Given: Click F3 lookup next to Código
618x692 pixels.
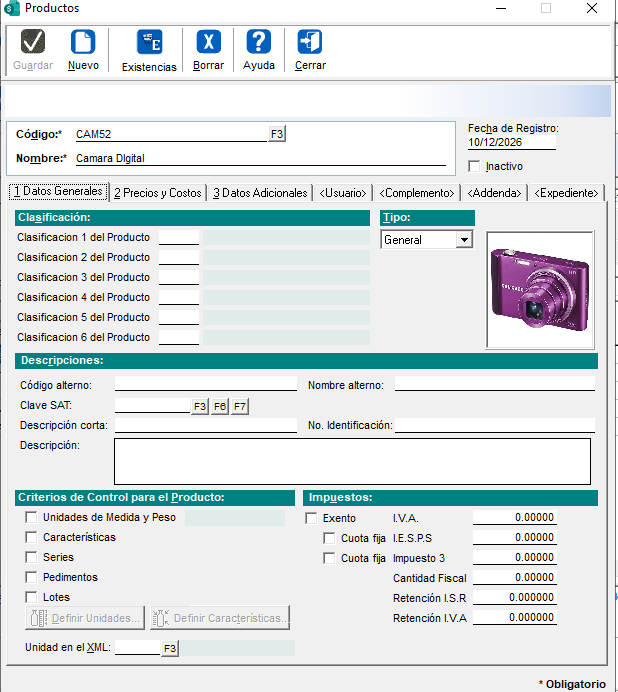Looking at the screenshot, I should pyautogui.click(x=277, y=134).
